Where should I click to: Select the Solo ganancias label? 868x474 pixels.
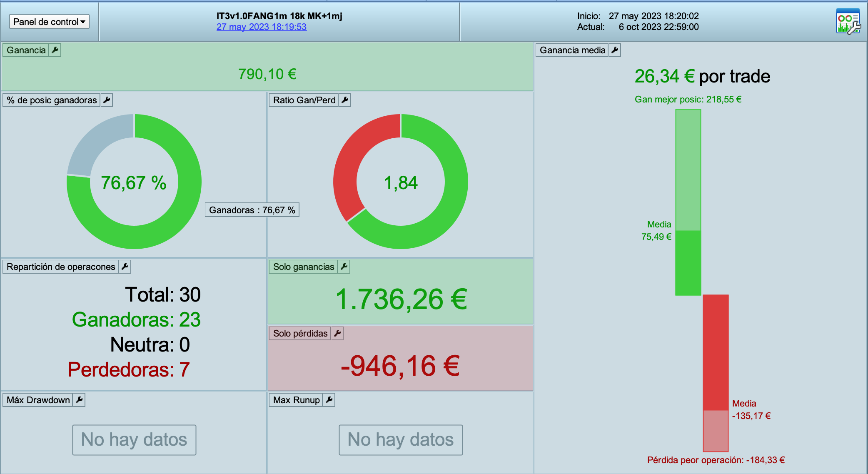[304, 267]
